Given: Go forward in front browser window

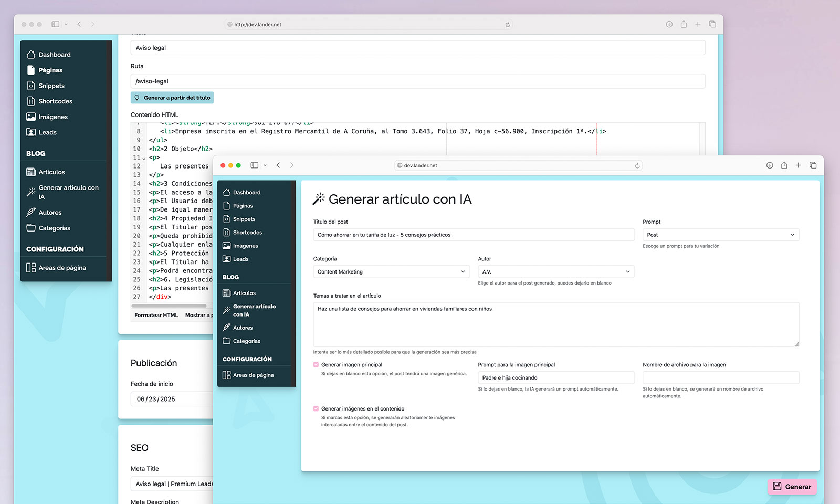Looking at the screenshot, I should click(292, 165).
